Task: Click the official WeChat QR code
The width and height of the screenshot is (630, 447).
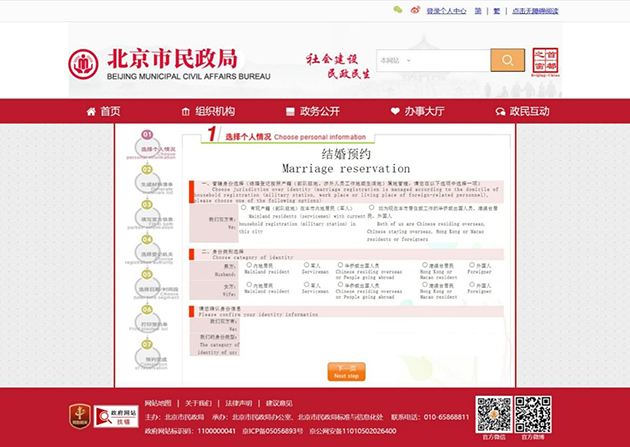Action: 494,413
